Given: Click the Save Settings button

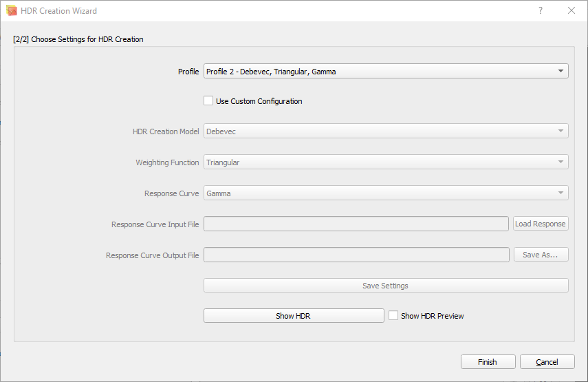Looking at the screenshot, I should pos(385,286).
